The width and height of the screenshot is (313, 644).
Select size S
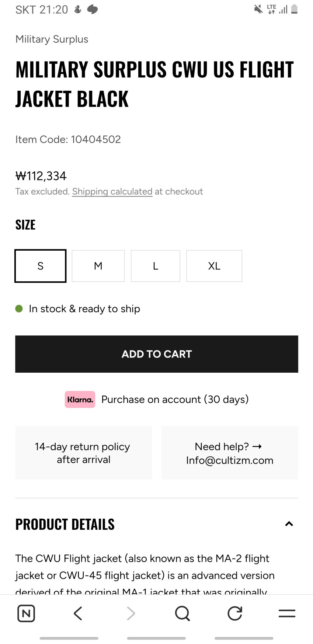[41, 266]
